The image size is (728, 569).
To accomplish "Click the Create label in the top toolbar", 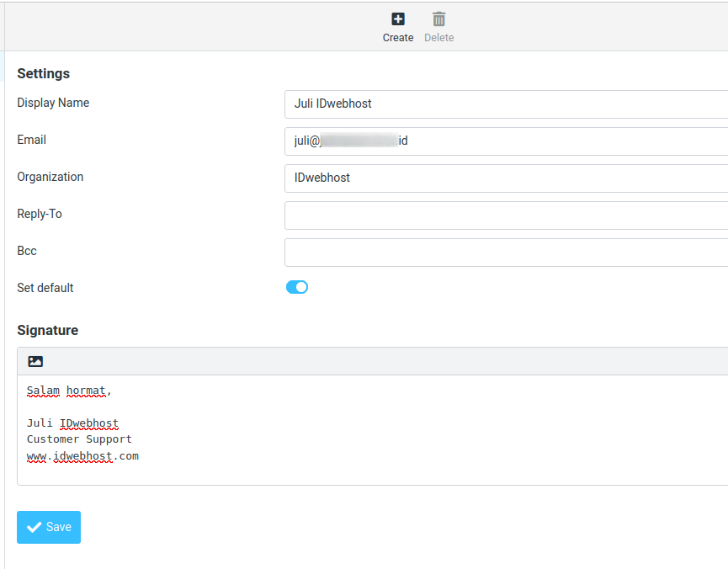I will pyautogui.click(x=397, y=37).
